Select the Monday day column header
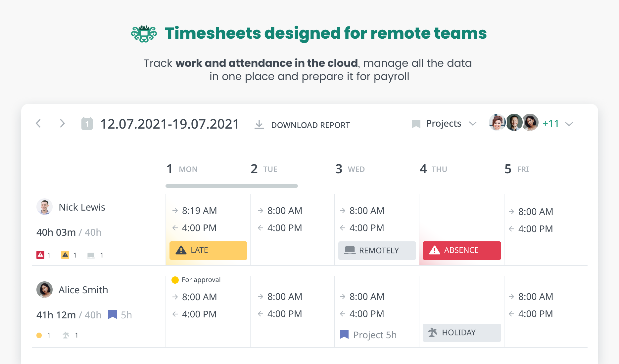Image resolution: width=619 pixels, height=364 pixels. coord(182,169)
